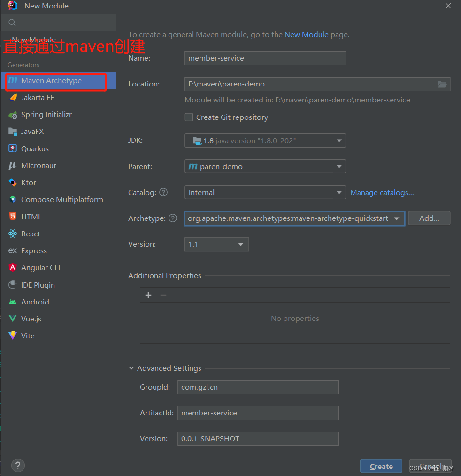Open Archetype help question mark
Screen dimensions: 461x476
(x=173, y=218)
